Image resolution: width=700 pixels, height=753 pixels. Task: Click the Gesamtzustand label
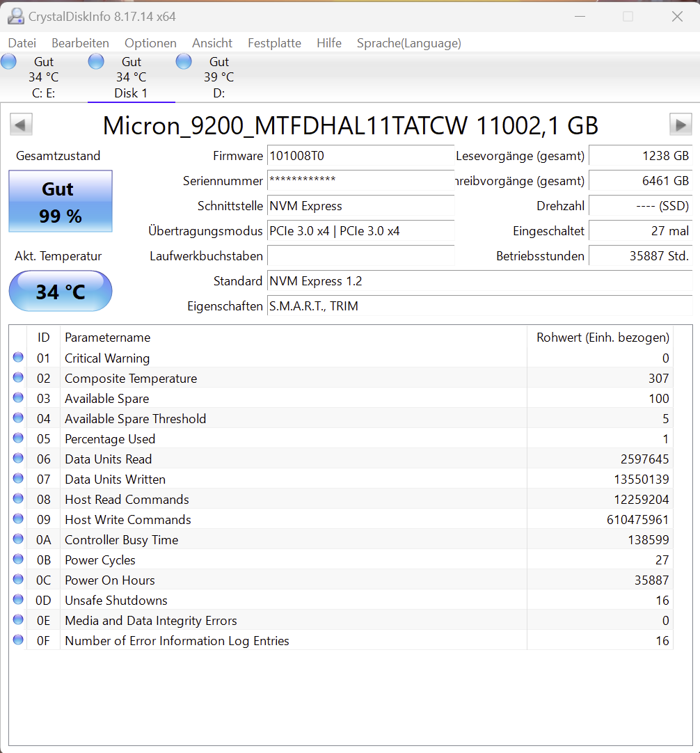coord(58,156)
